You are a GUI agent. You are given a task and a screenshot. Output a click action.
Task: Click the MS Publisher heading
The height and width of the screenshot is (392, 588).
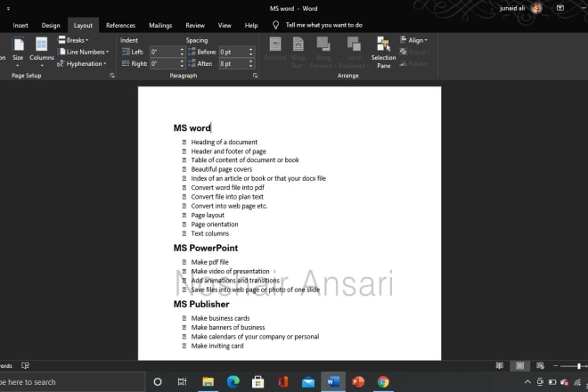tap(201, 304)
